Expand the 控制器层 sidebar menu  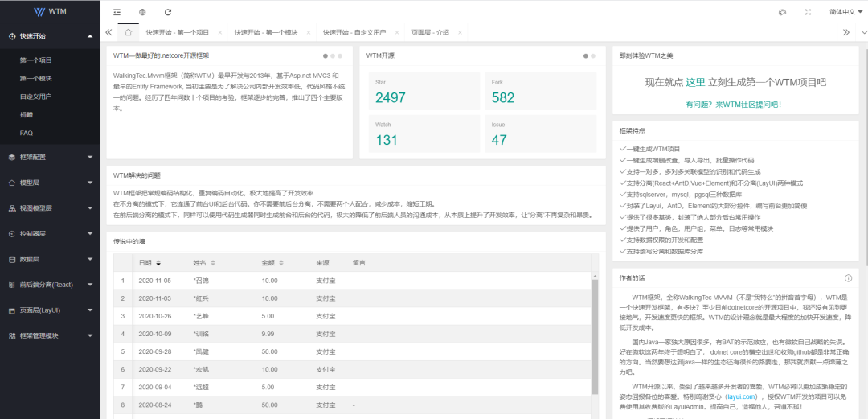[x=50, y=234]
